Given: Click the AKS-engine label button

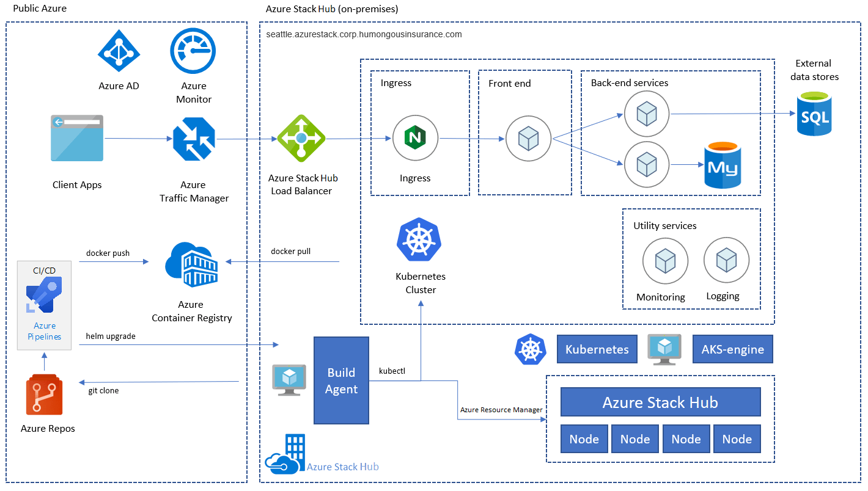Looking at the screenshot, I should pyautogui.click(x=732, y=349).
